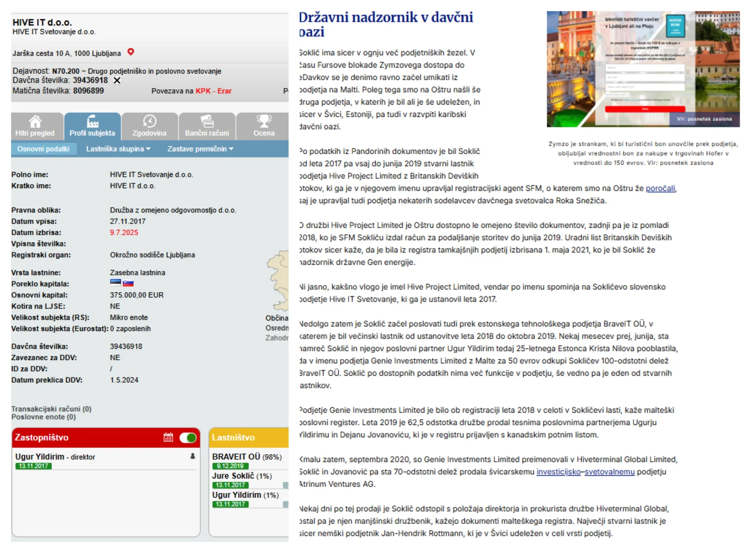Follow the 'poročali' link in the article
Viewport: 756px width, 553px height.
point(660,188)
